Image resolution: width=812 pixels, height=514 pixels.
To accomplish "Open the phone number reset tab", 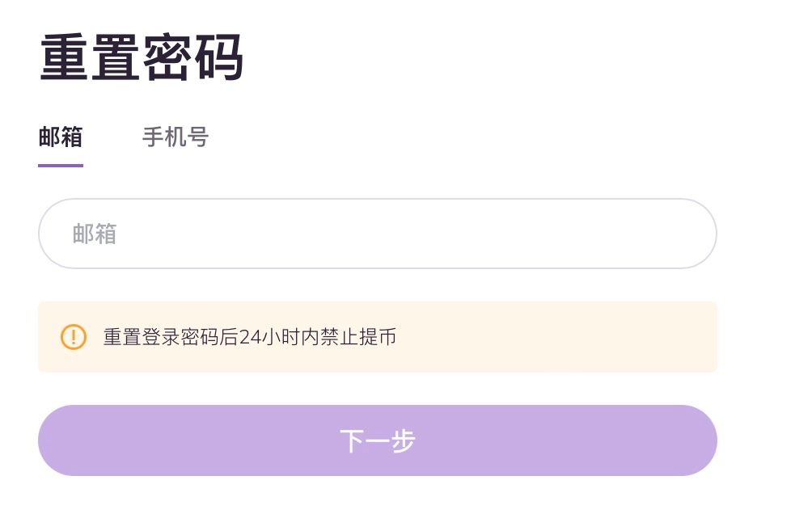I will pos(176,137).
